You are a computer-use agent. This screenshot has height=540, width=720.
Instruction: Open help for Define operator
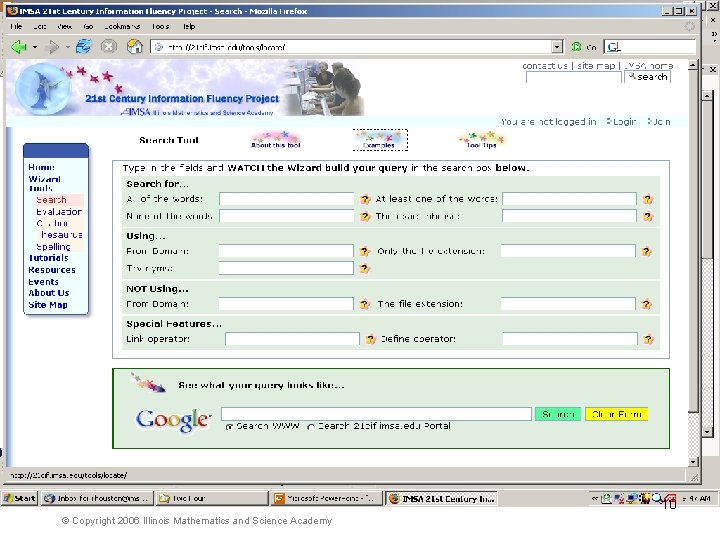coord(648,339)
